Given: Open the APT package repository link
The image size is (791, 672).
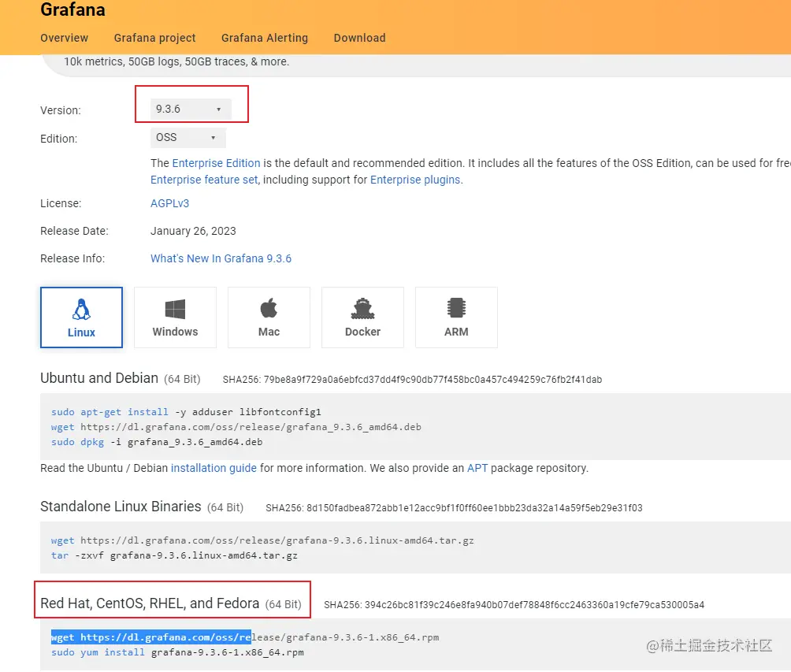Looking at the screenshot, I should (477, 468).
